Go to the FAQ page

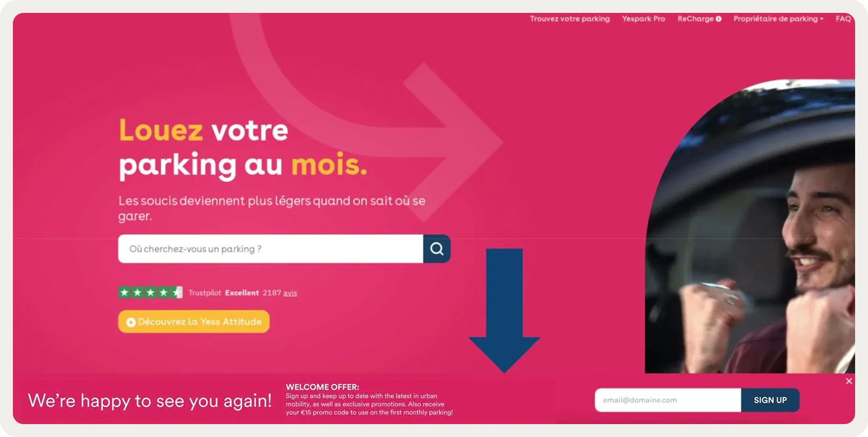pyautogui.click(x=843, y=19)
